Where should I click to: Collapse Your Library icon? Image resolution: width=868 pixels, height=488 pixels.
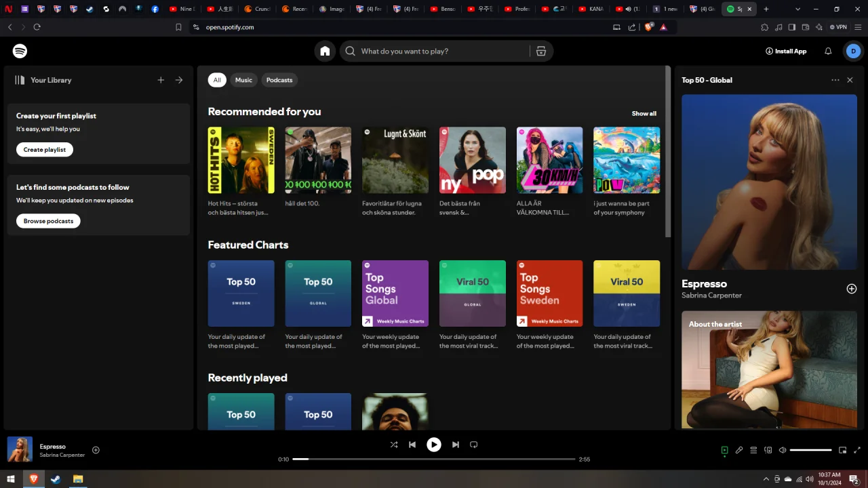[x=20, y=80]
